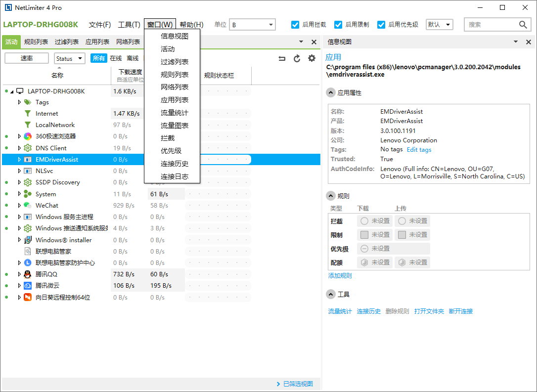
Task: Disable the 启用拦截 checkbox
Action: (x=295, y=25)
